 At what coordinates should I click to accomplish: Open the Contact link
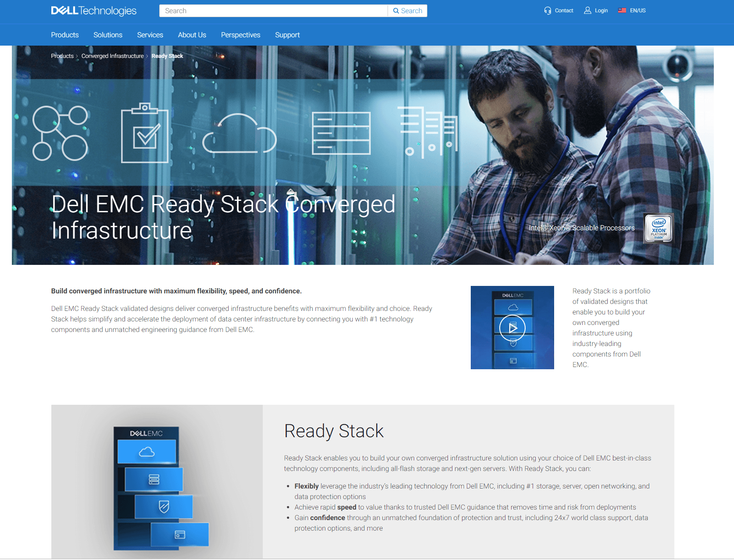(564, 11)
